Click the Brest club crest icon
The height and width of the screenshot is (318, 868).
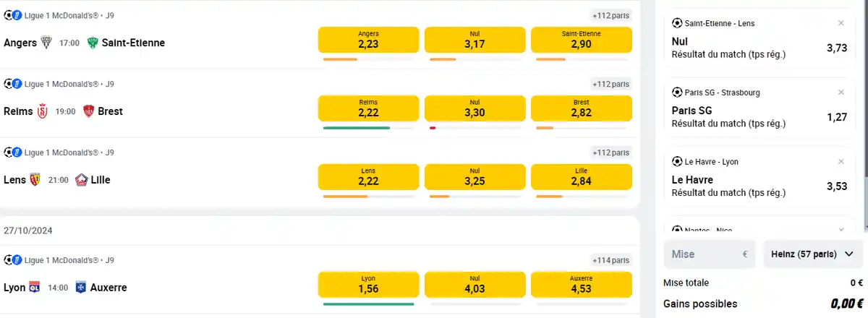[88, 111]
